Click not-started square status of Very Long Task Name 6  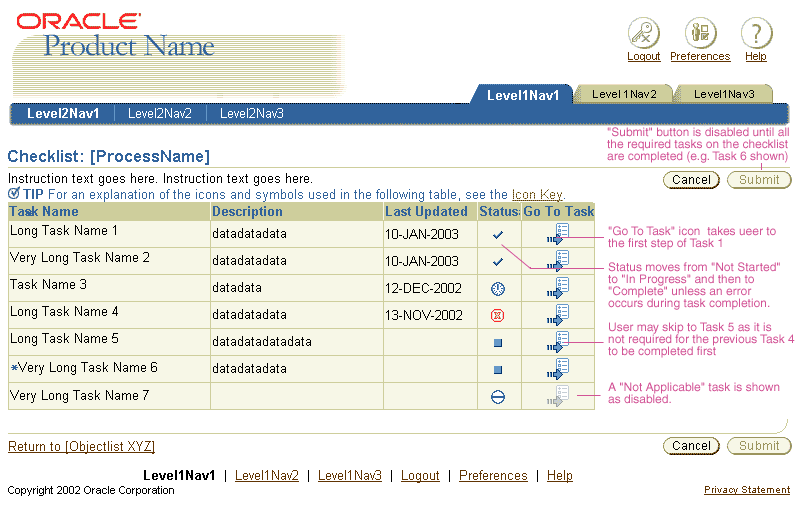tap(498, 370)
